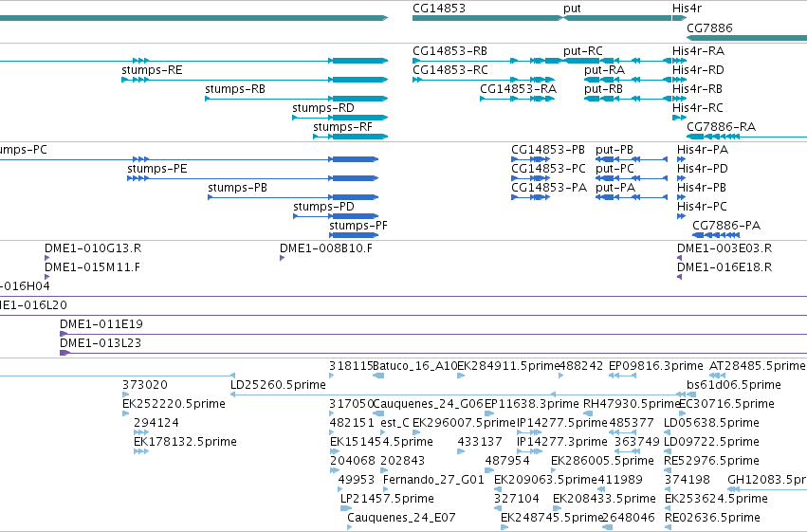Select His4r-RA transcript
This screenshot has height=532, width=807.
tap(698, 51)
